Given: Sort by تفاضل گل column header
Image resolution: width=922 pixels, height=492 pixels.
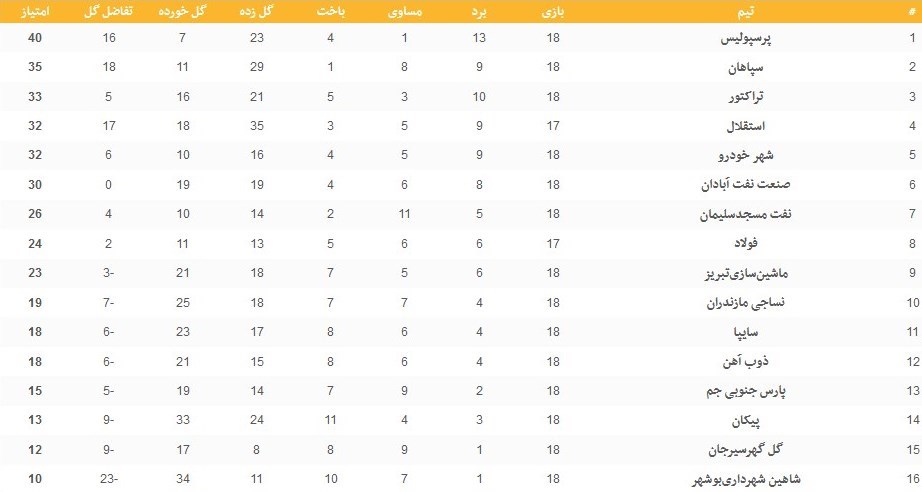Looking at the screenshot, I should point(109,14).
